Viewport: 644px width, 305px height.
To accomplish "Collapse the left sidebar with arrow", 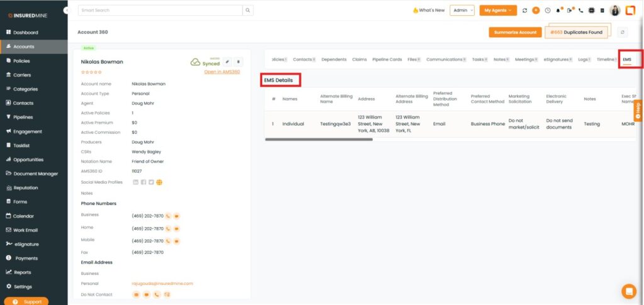I will tap(67, 11).
